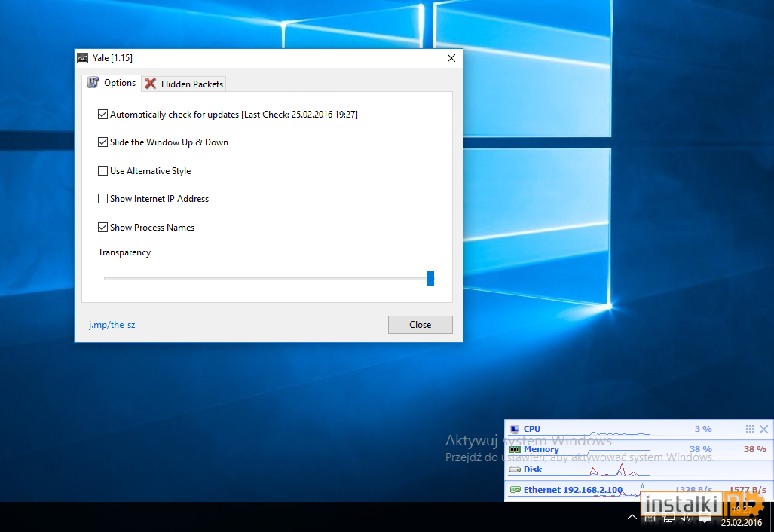The height and width of the screenshot is (532, 774).
Task: Switch to the Hidden Packets tab
Action: click(x=184, y=84)
